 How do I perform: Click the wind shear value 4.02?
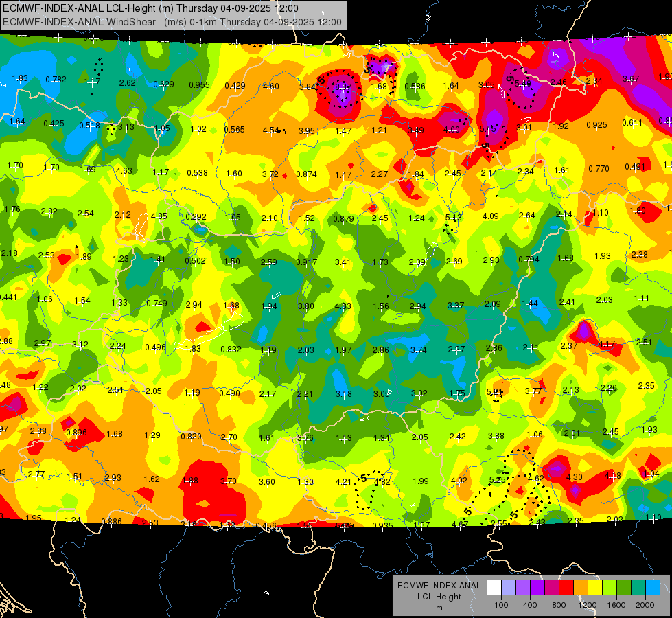click(459, 481)
